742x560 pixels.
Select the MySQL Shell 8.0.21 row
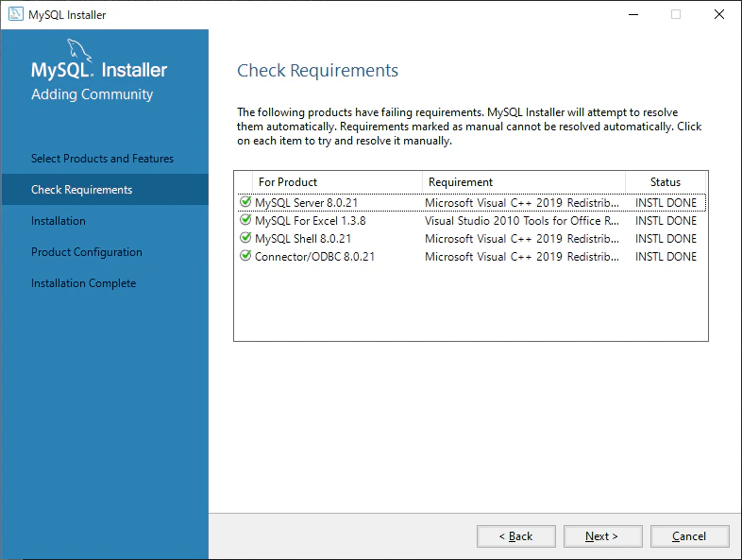[x=472, y=239]
